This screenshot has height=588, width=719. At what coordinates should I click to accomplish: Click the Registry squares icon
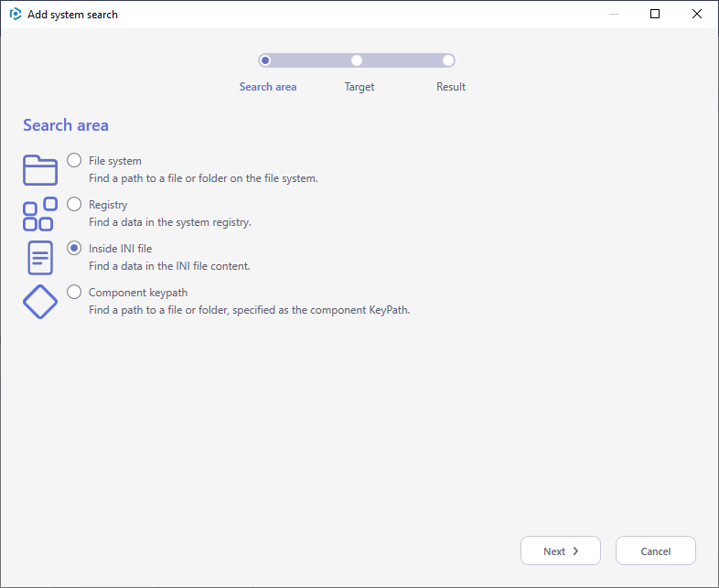pos(40,214)
